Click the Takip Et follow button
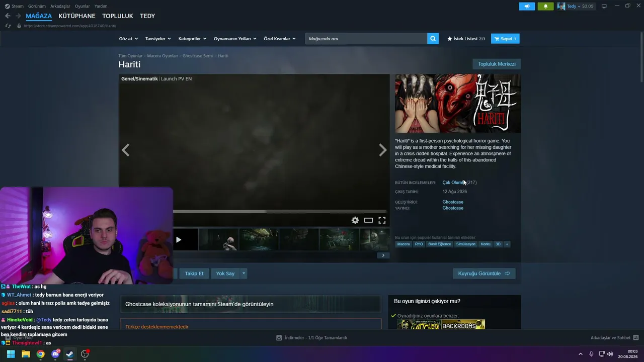The height and width of the screenshot is (362, 644). [x=194, y=274]
